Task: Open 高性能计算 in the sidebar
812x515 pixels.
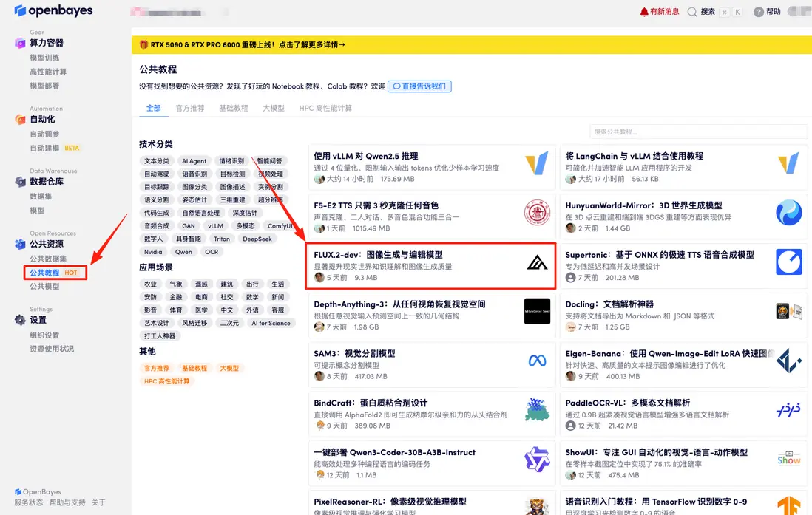Action: pos(48,72)
